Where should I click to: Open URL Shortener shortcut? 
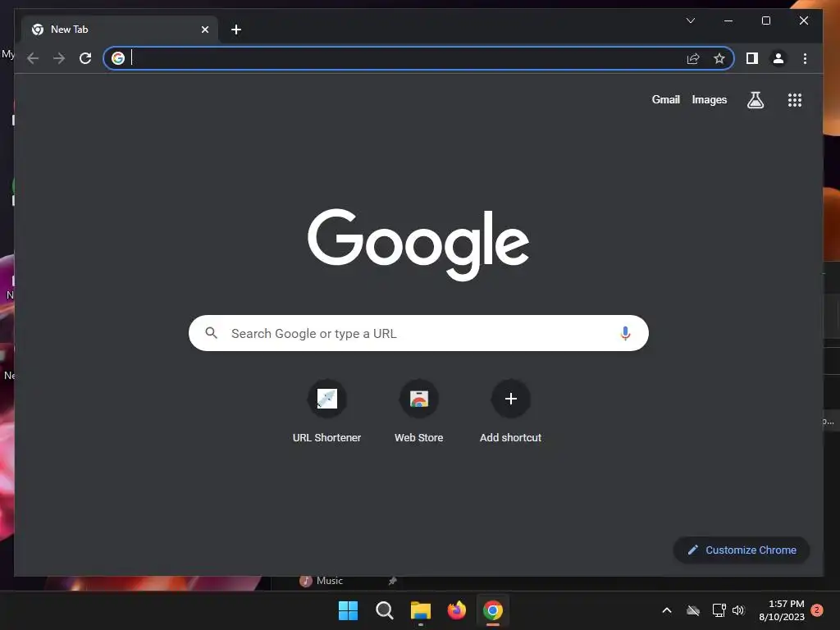click(x=326, y=412)
